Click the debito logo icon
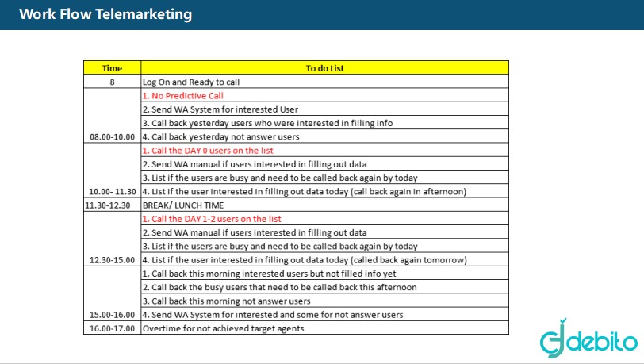The height and width of the screenshot is (364, 644). pos(588,339)
